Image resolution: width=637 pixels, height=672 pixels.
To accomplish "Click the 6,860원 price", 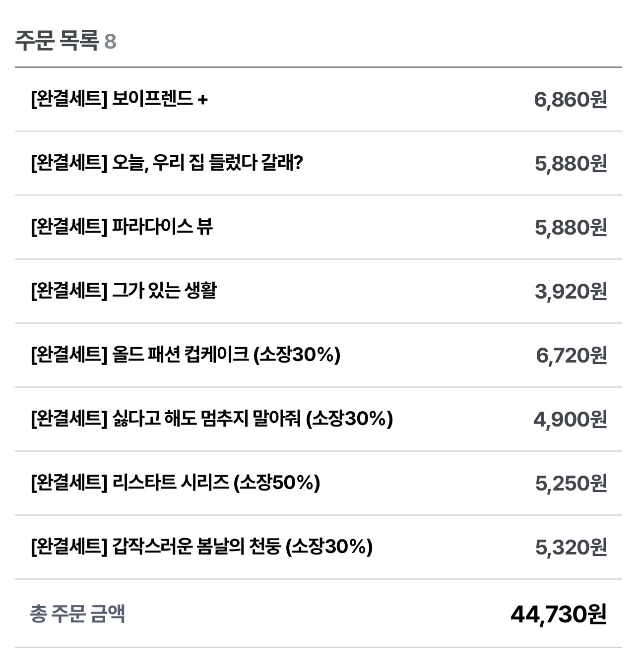I will coord(570,100).
